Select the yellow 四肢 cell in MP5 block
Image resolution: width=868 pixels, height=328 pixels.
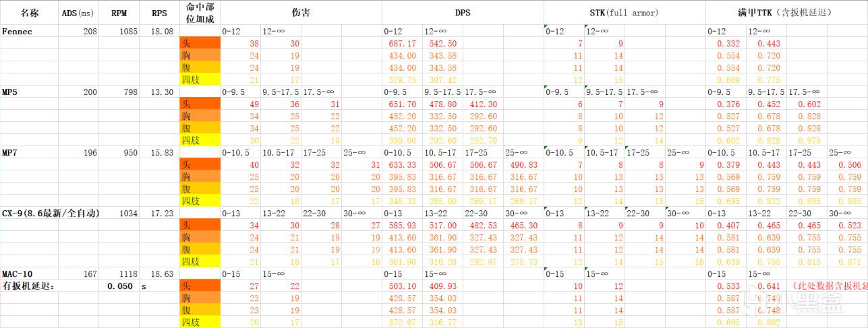pos(200,140)
